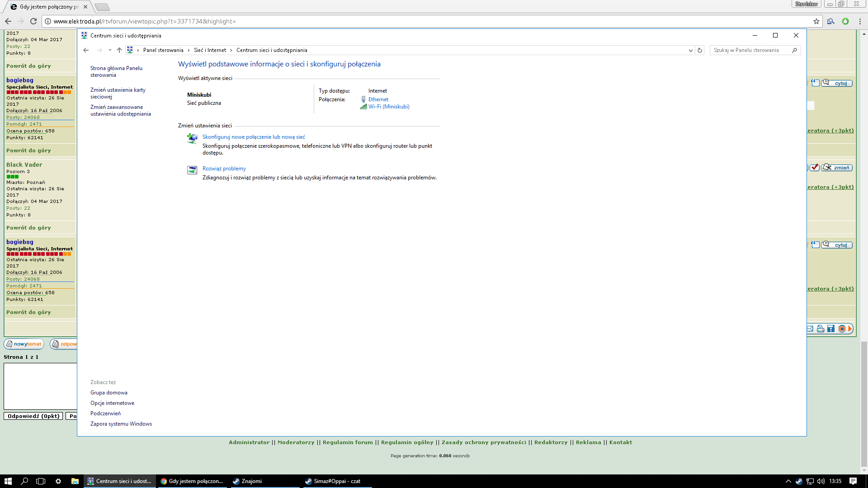Click the Centrum sieci window title icon
The image size is (868, 488).
[x=84, y=35]
